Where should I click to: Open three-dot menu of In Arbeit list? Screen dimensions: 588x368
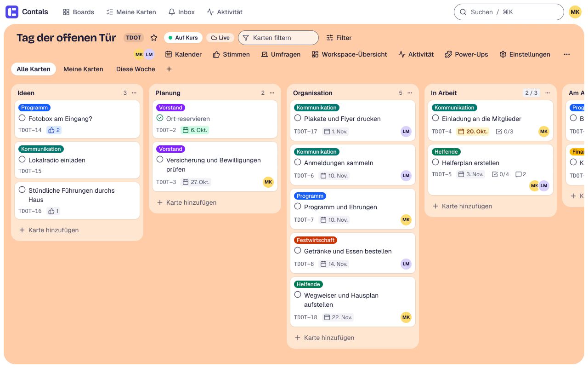point(548,93)
